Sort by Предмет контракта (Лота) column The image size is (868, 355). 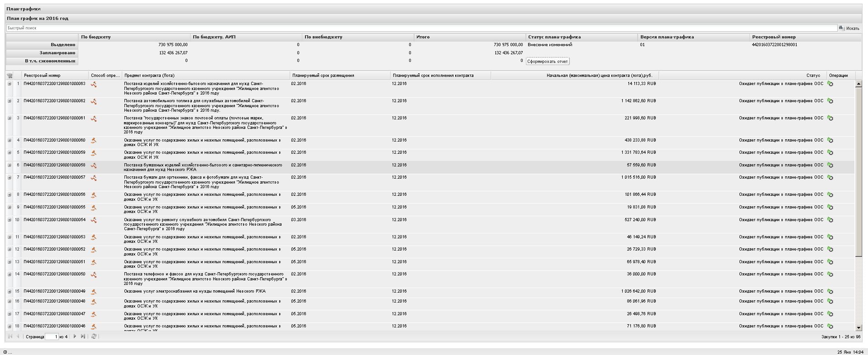(x=206, y=76)
